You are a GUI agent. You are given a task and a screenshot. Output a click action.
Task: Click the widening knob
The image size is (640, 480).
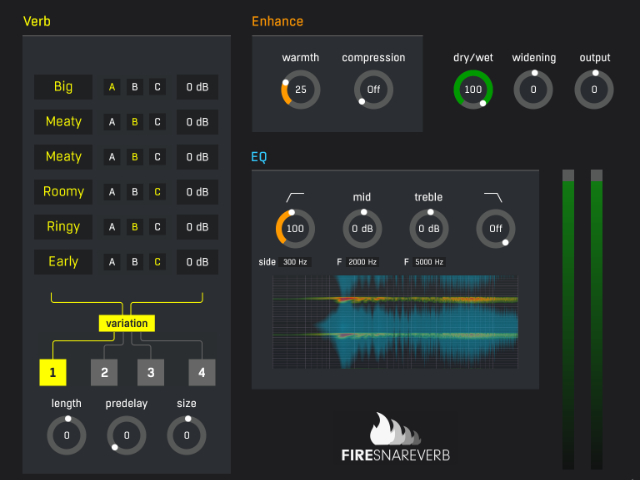tap(533, 89)
